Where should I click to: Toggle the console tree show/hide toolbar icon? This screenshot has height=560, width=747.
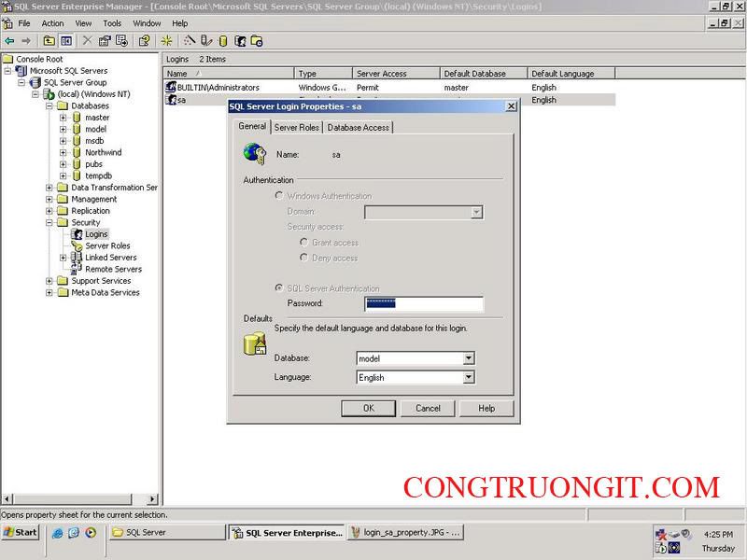coord(66,41)
